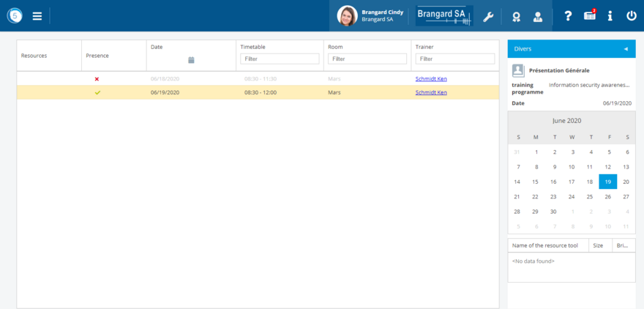Toggle the green check presence mark
The width and height of the screenshot is (644, 309).
click(x=97, y=92)
